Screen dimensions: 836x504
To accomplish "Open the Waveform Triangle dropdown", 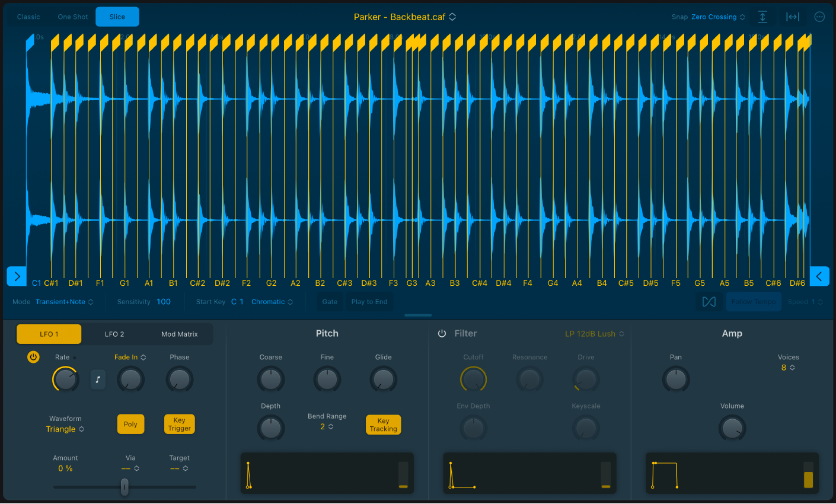I will click(x=65, y=429).
